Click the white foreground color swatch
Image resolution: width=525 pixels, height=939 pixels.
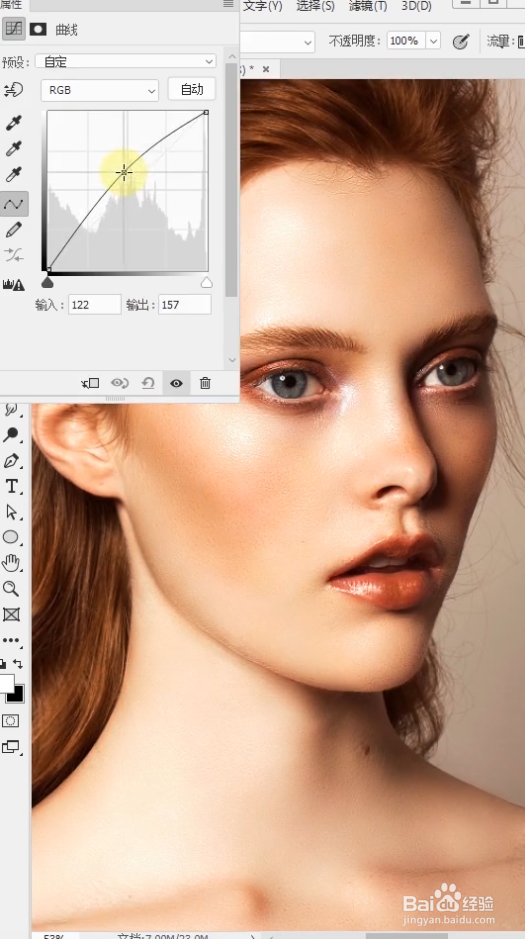tap(6, 683)
